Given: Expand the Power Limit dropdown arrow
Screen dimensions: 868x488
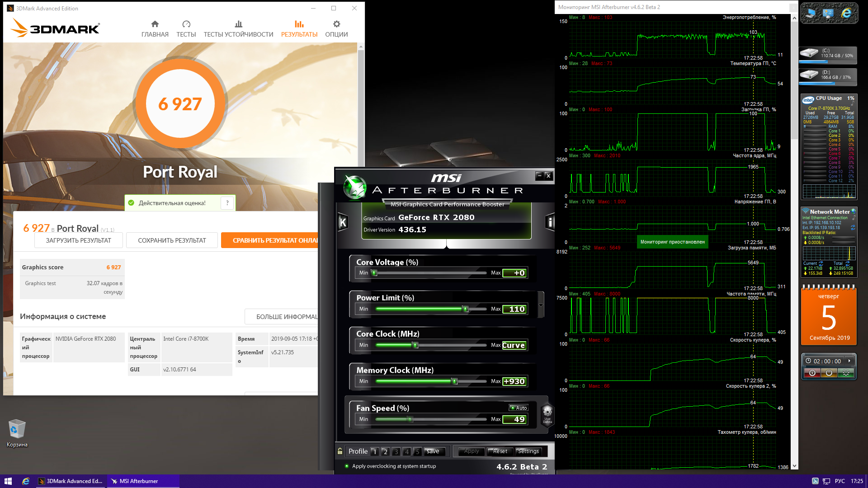Looking at the screenshot, I should 541,305.
